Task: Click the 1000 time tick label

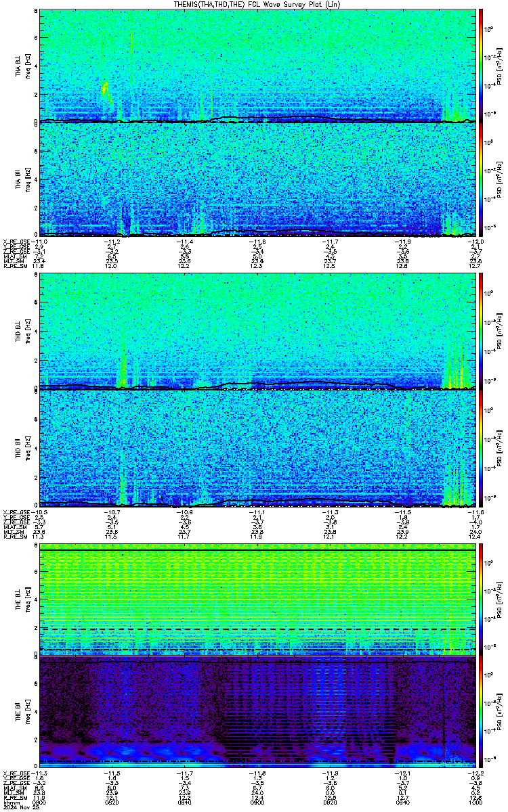Action: [x=476, y=803]
